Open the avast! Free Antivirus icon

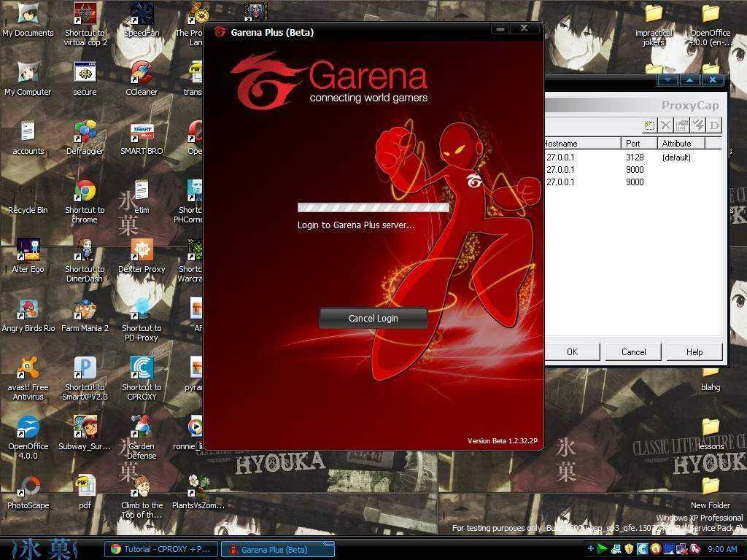[x=28, y=379]
